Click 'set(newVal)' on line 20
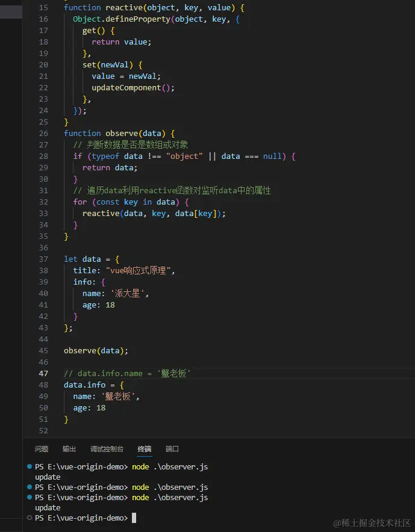The height and width of the screenshot is (532, 415). pyautogui.click(x=108, y=64)
